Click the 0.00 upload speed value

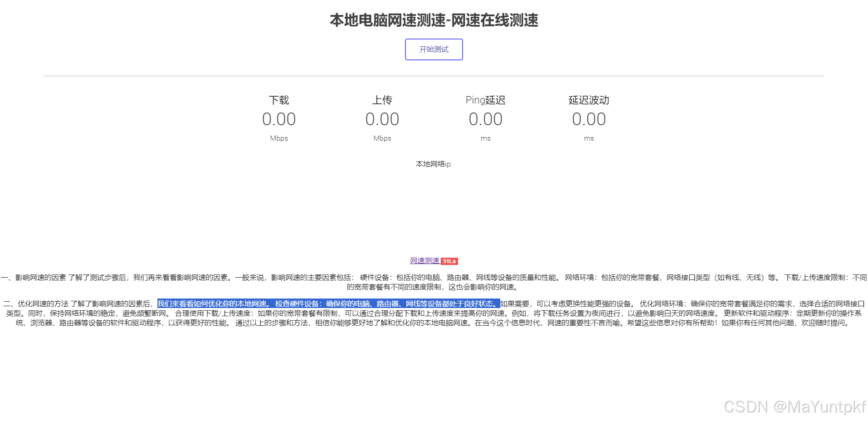(x=382, y=119)
